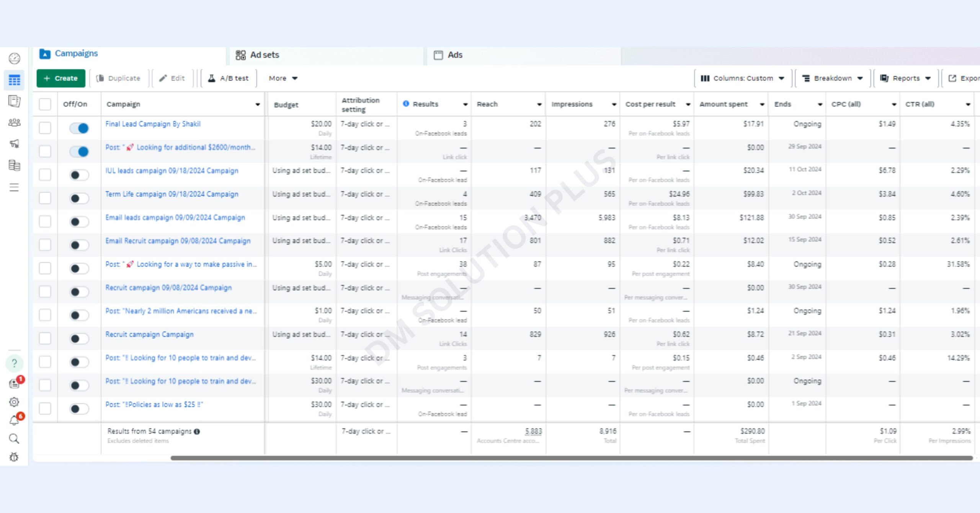
Task: Toggle off the Final Lead Campaign By Shakil switch
Action: click(x=79, y=128)
